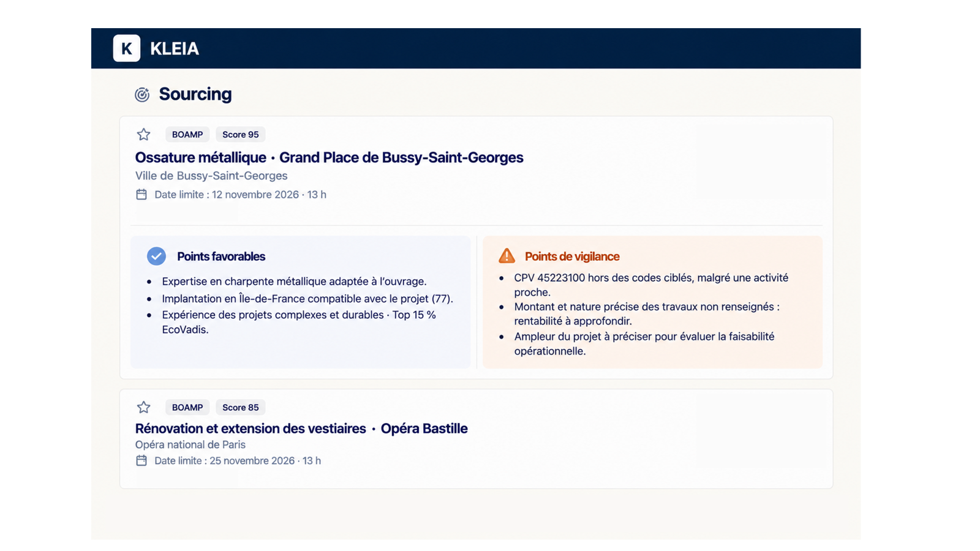Click the bullet about CPV 45223100

click(x=651, y=285)
